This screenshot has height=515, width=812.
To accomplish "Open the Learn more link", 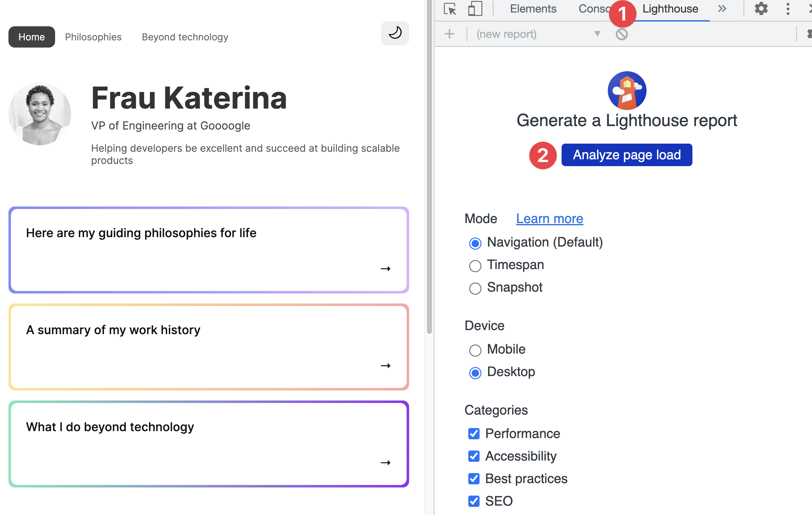I will (x=549, y=219).
